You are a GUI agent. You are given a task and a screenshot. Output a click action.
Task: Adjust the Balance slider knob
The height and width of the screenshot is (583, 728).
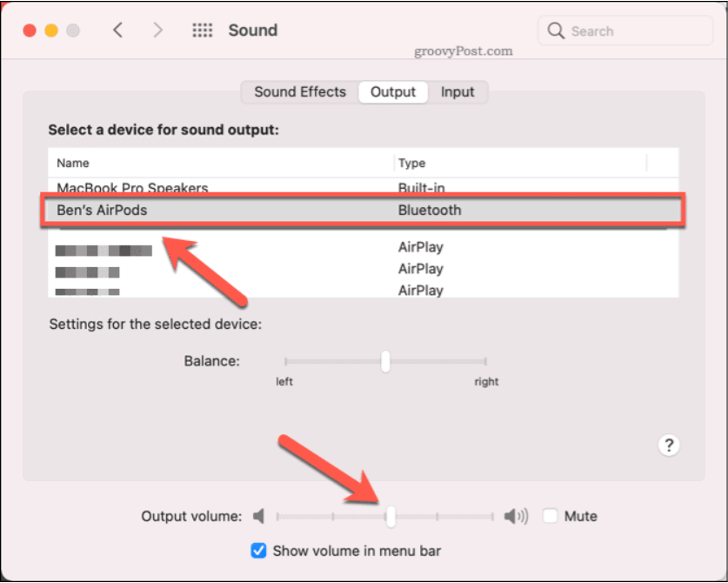click(385, 361)
